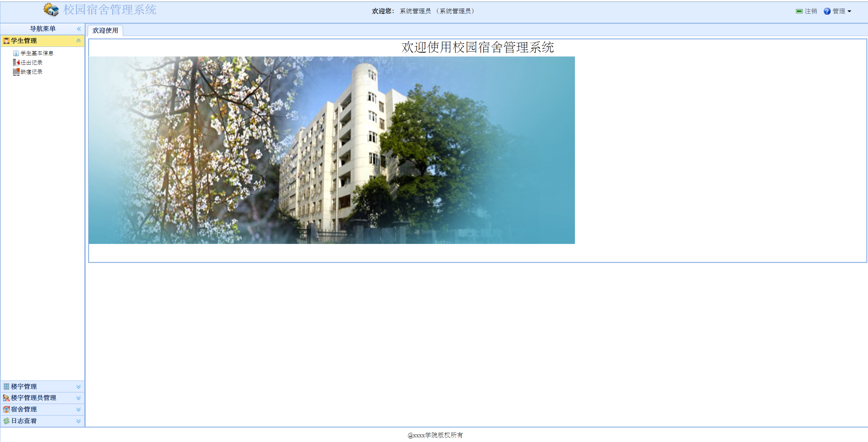
Task: Click the 宿舍管理 house icon
Action: click(6, 409)
